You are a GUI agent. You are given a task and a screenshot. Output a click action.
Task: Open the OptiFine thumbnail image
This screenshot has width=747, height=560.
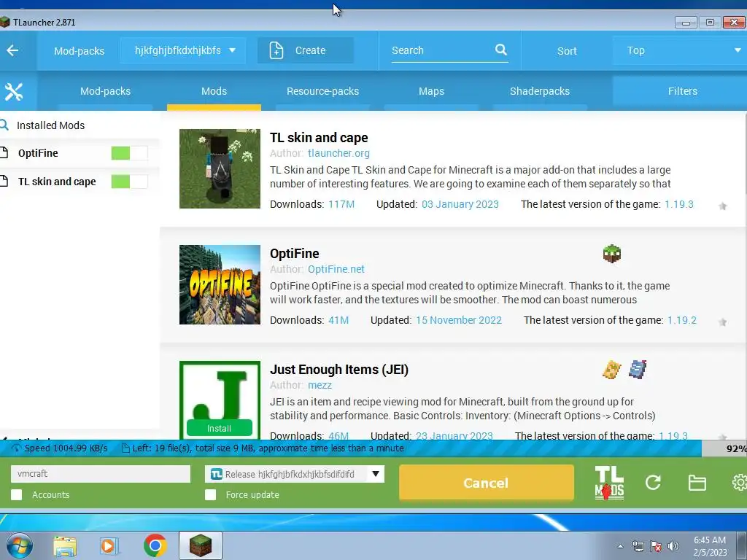click(220, 285)
